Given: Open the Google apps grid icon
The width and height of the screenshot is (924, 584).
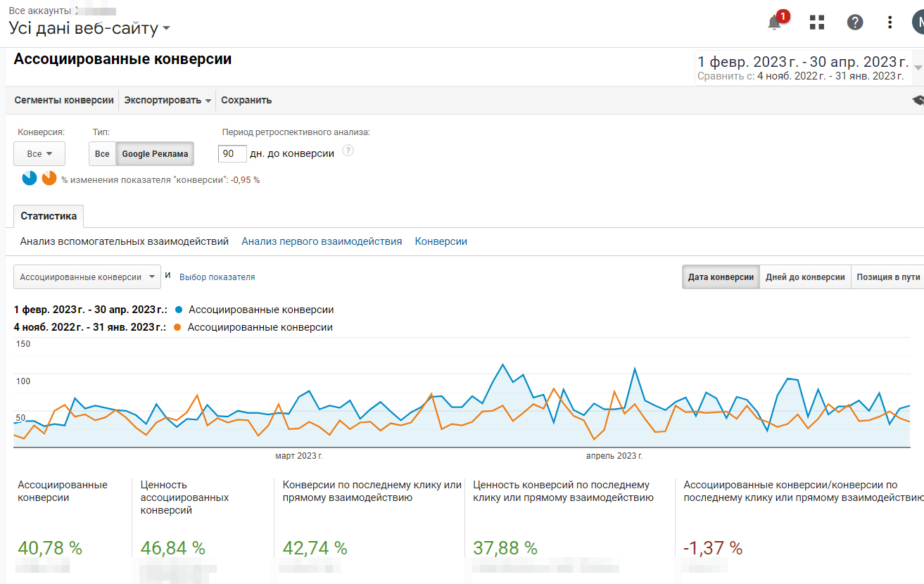Looking at the screenshot, I should click(816, 23).
